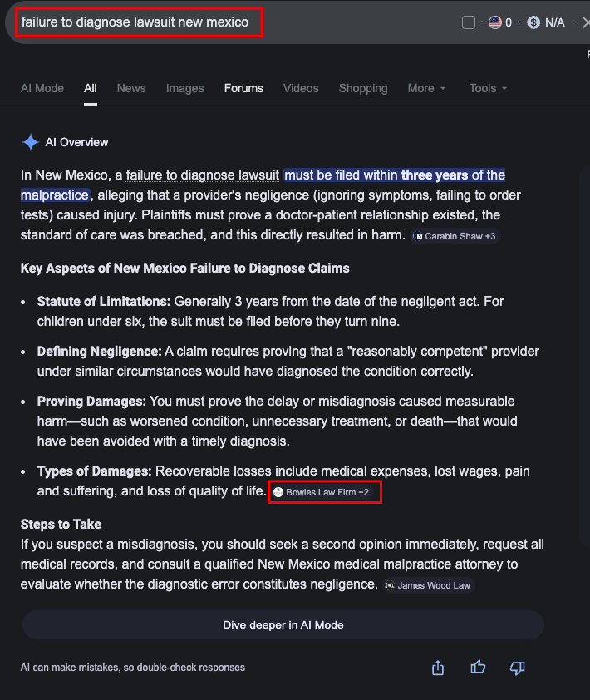Click the thumbs down feedback icon
The image size is (590, 700).
517,668
